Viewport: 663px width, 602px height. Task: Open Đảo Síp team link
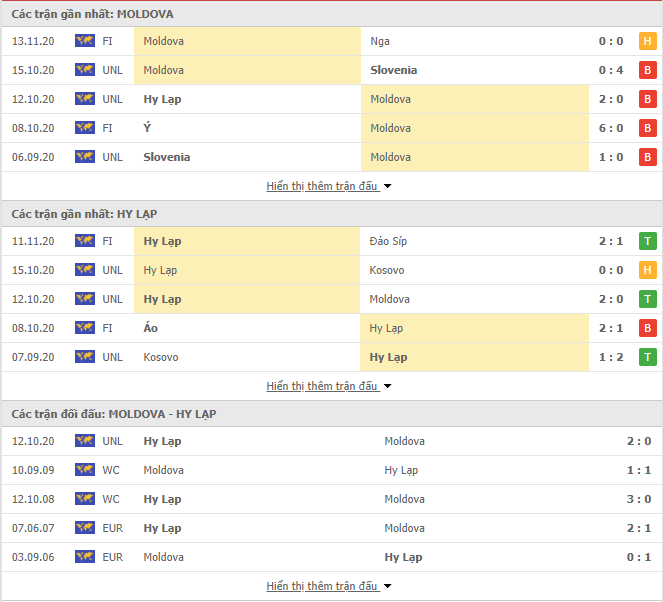(388, 241)
